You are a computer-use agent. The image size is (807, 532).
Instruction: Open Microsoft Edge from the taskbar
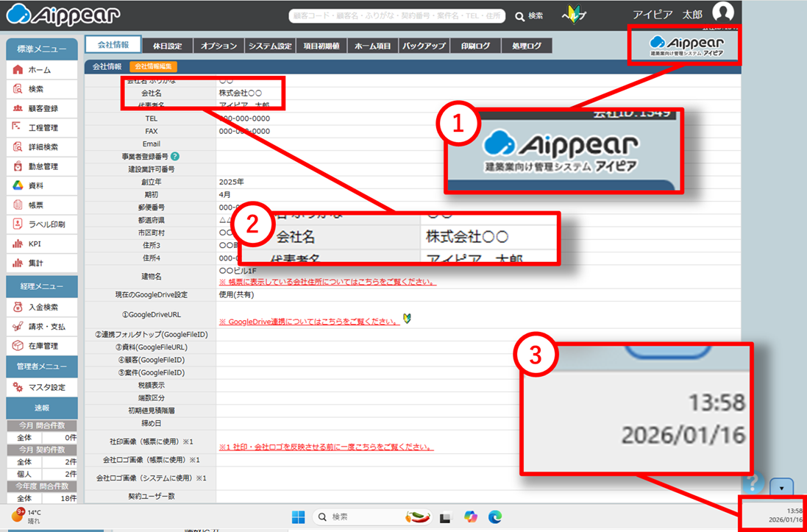tap(495, 517)
